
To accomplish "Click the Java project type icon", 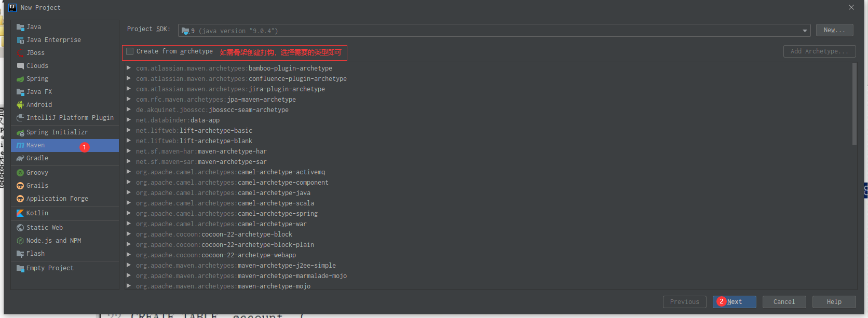I will pyautogui.click(x=20, y=27).
